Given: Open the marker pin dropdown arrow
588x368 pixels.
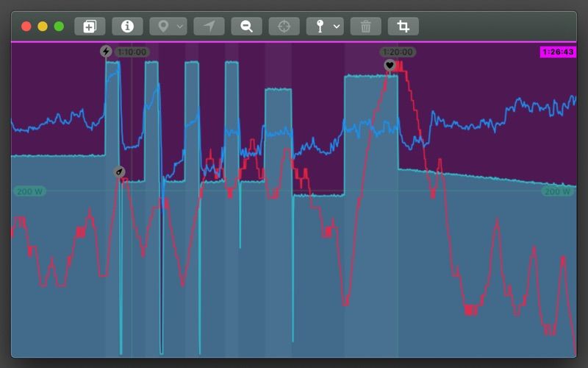Looking at the screenshot, I should pyautogui.click(x=337, y=26).
